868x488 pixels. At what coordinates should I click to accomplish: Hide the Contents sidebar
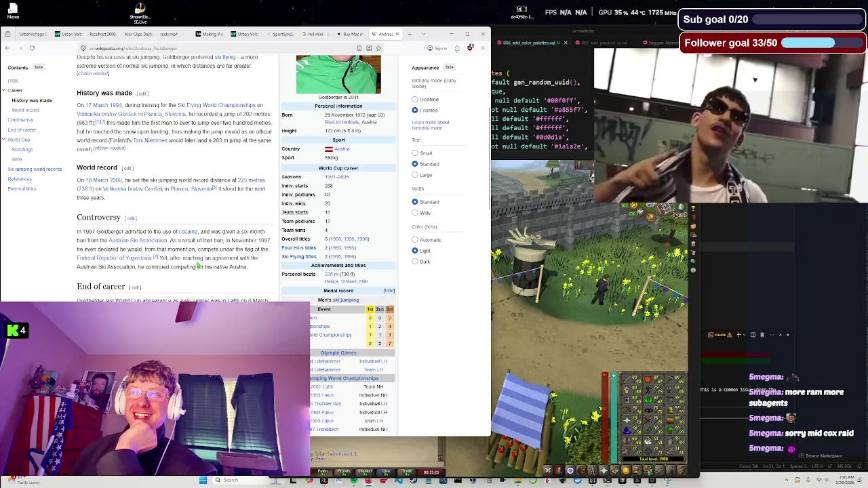pos(39,67)
